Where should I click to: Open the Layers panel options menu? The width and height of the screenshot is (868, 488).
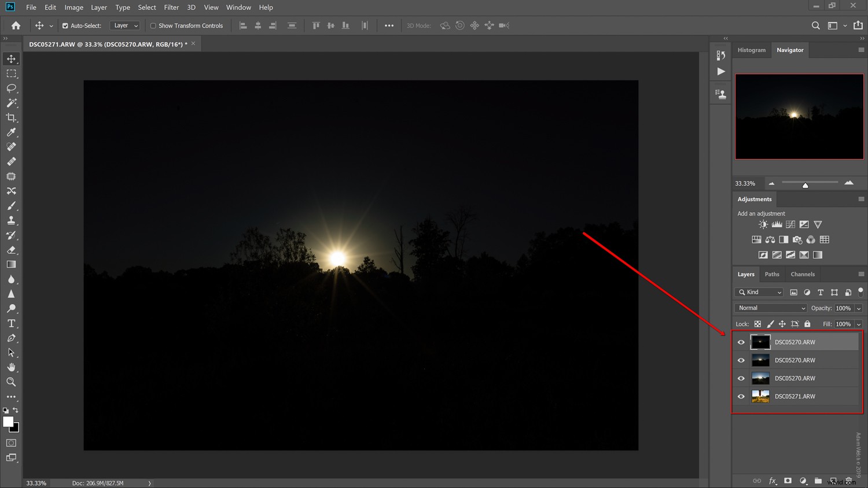860,274
